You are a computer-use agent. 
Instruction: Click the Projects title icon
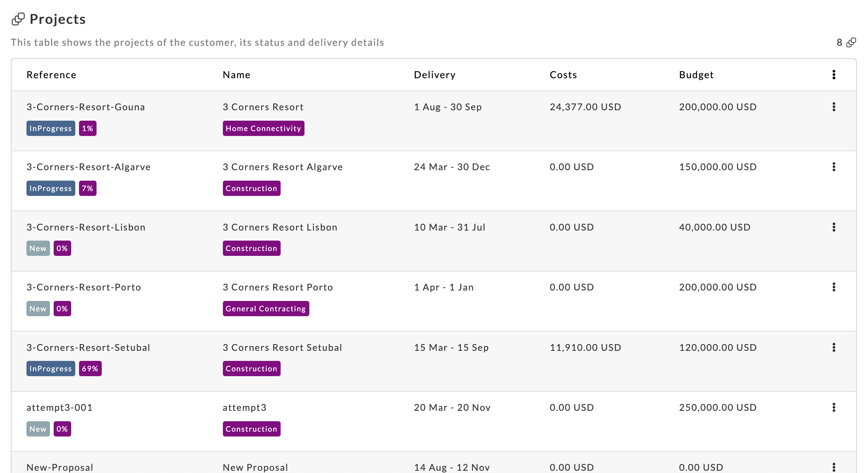point(18,19)
